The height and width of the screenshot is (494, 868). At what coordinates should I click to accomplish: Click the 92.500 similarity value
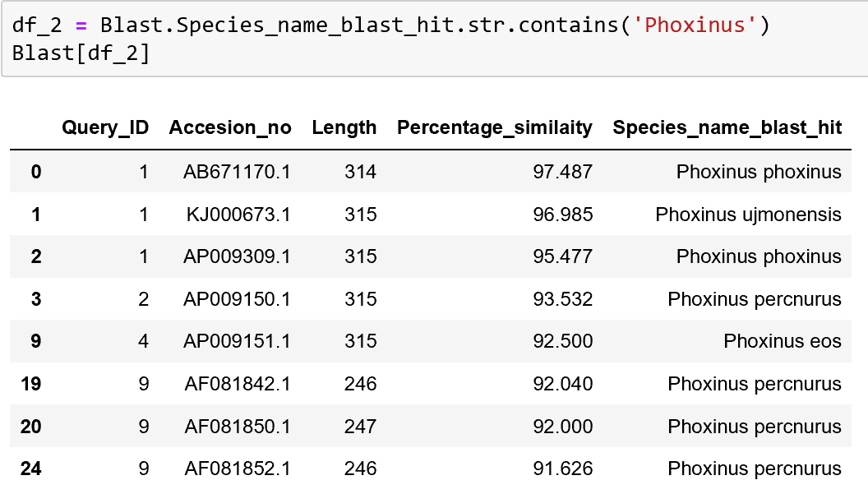[x=562, y=341]
